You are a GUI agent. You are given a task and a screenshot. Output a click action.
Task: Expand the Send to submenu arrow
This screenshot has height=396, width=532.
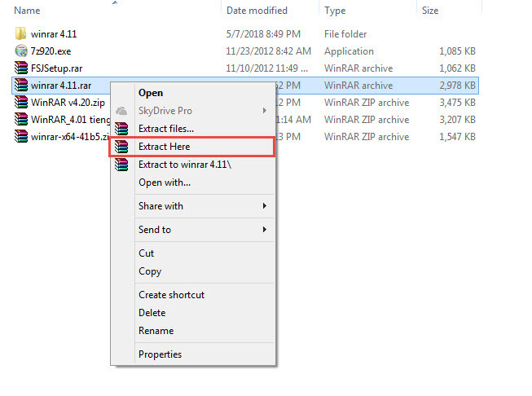(265, 230)
